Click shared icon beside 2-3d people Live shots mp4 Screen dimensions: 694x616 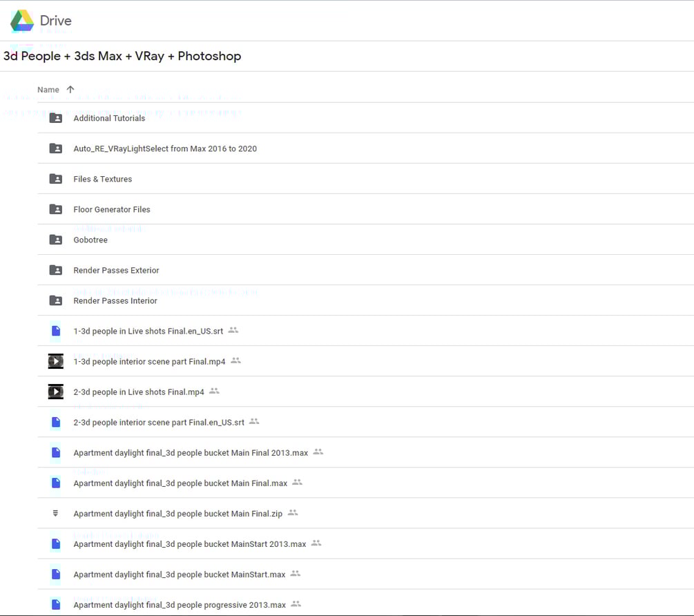pos(214,391)
